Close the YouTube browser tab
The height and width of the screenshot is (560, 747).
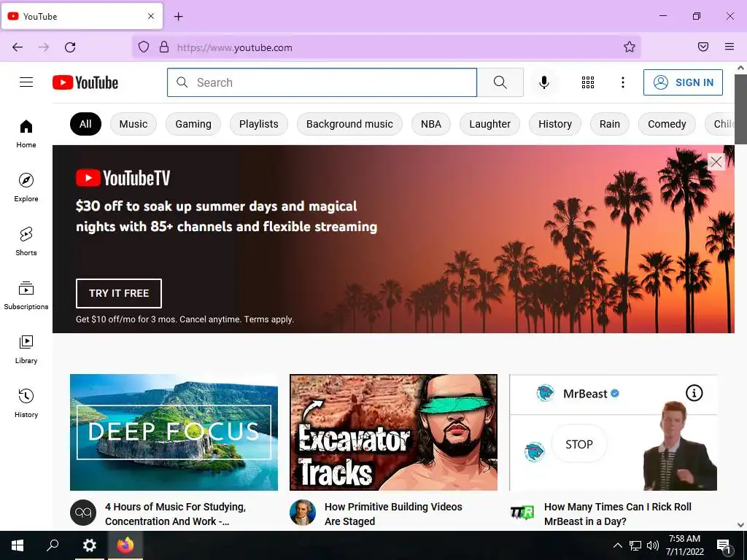point(151,16)
